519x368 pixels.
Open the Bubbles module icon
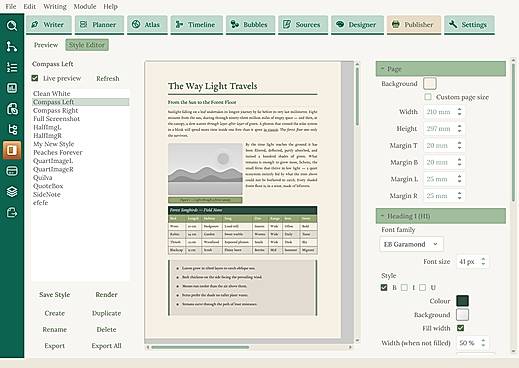tap(235, 24)
